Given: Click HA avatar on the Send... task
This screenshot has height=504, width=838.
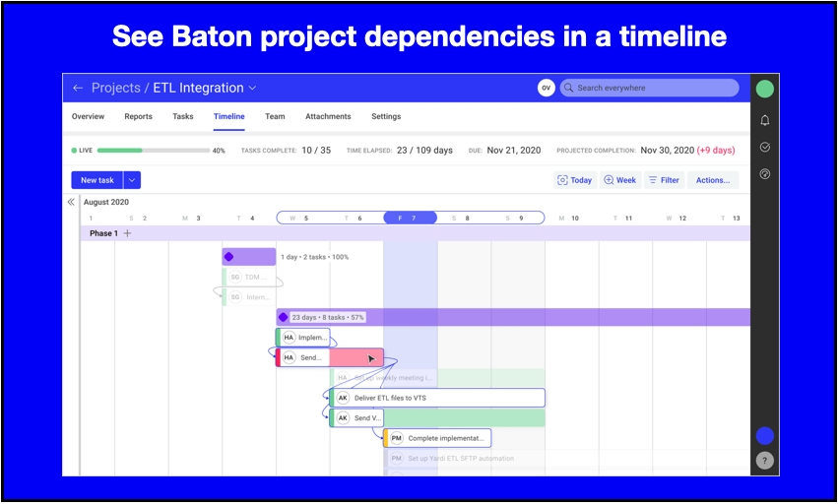Looking at the screenshot, I should click(289, 357).
